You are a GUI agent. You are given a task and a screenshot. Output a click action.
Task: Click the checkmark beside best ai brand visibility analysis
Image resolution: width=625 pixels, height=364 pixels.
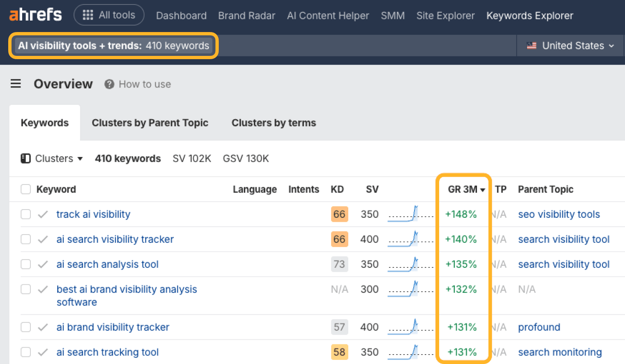tap(43, 290)
